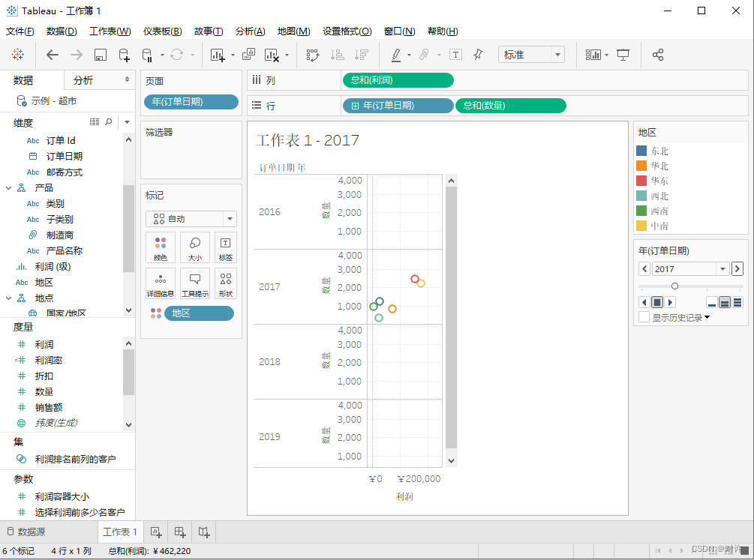
Task: Click the Tableau start page logo icon
Action: point(18,54)
